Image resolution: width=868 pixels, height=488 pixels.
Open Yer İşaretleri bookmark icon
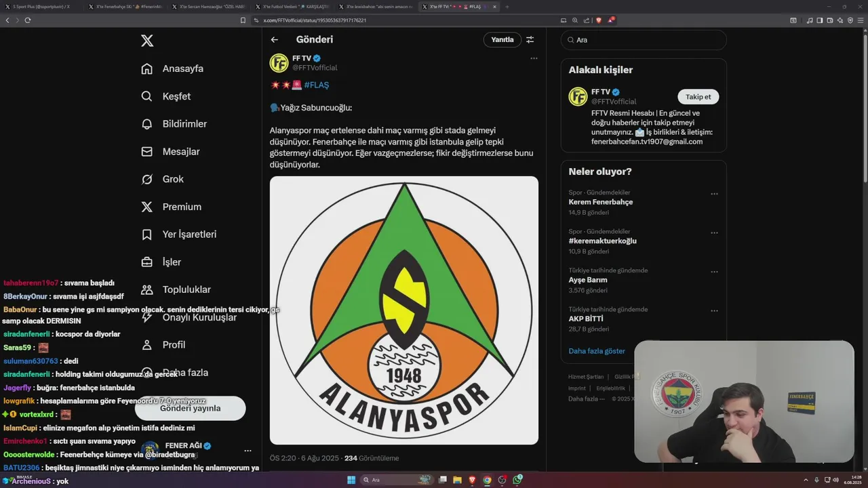click(146, 235)
